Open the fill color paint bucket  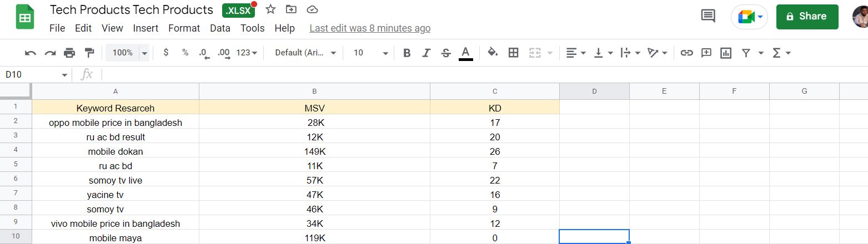(492, 53)
